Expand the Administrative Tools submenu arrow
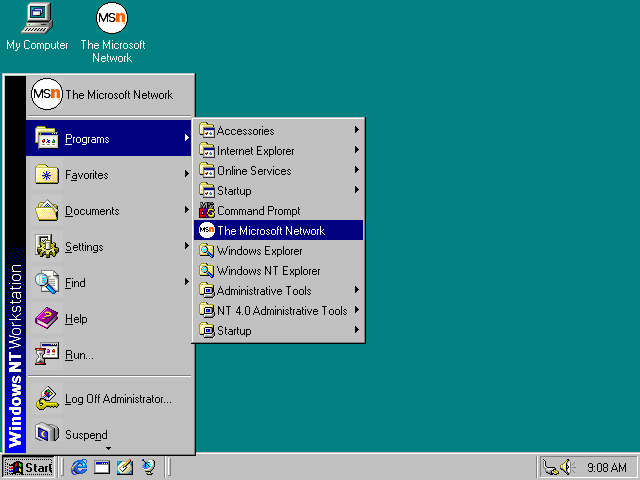640x480 pixels. 357,290
